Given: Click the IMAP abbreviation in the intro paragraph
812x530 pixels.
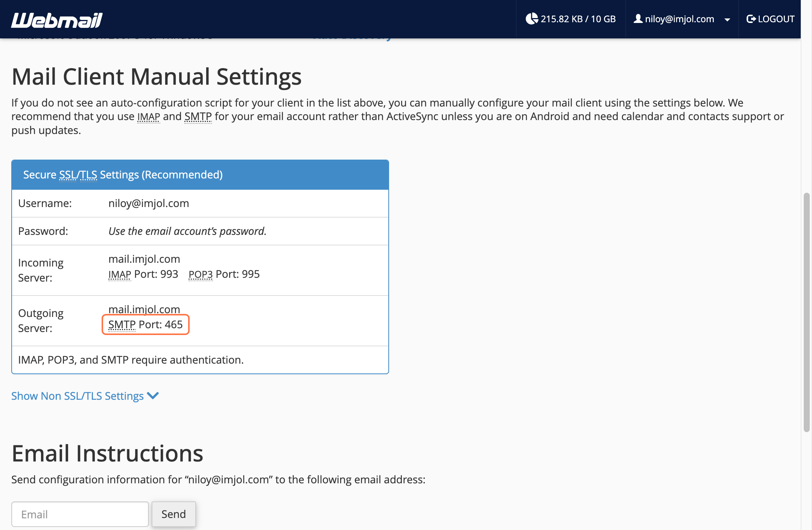Looking at the screenshot, I should pyautogui.click(x=149, y=117).
